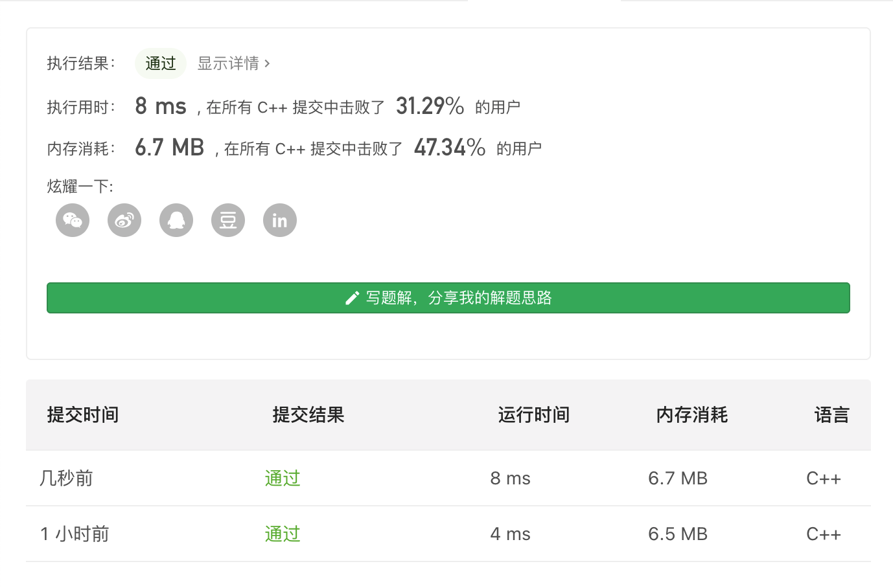Open the 1 小时前 submission's 通过 link

tap(283, 534)
